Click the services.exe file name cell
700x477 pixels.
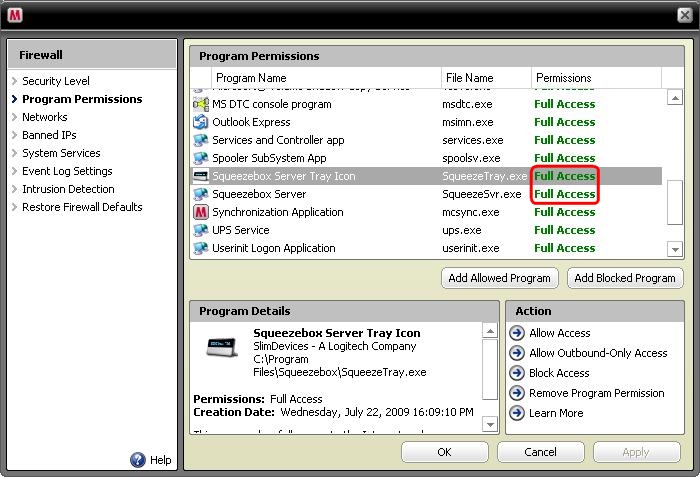[x=473, y=140]
